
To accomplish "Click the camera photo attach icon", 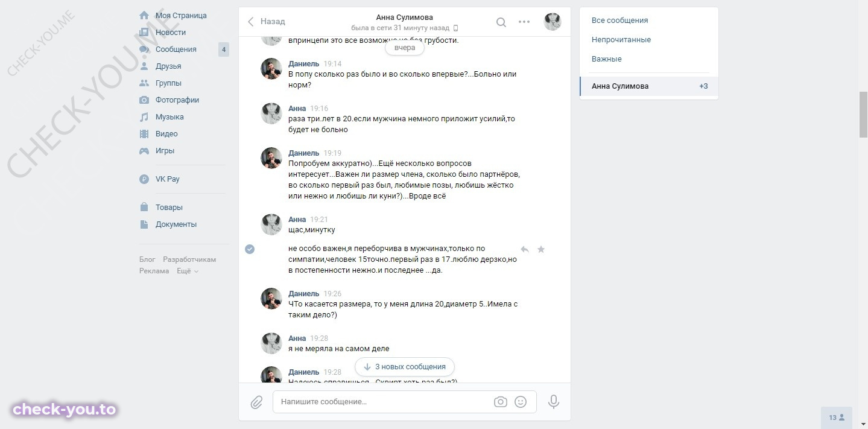I will click(x=500, y=402).
